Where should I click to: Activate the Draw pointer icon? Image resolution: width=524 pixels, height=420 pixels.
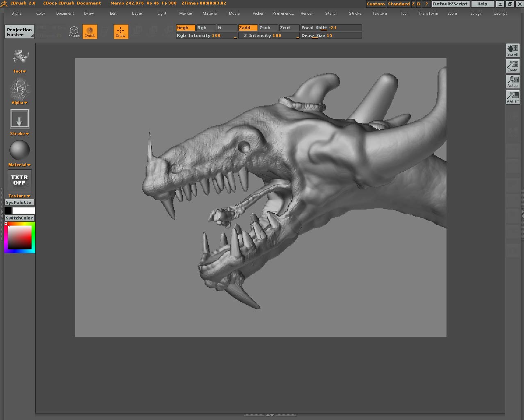click(x=121, y=32)
